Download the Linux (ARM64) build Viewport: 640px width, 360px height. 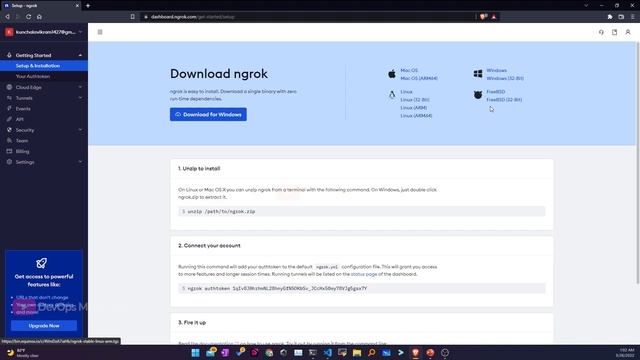(x=416, y=116)
